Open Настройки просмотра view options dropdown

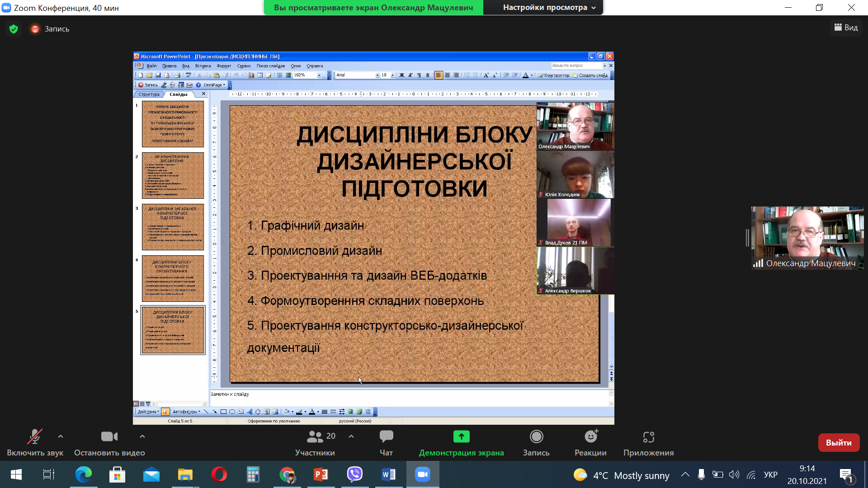(x=549, y=8)
